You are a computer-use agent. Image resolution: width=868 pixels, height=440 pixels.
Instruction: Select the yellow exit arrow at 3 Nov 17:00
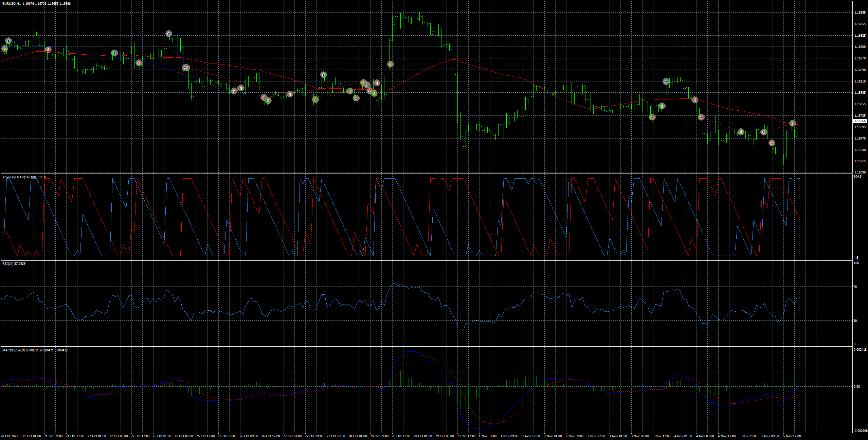[x=662, y=106]
